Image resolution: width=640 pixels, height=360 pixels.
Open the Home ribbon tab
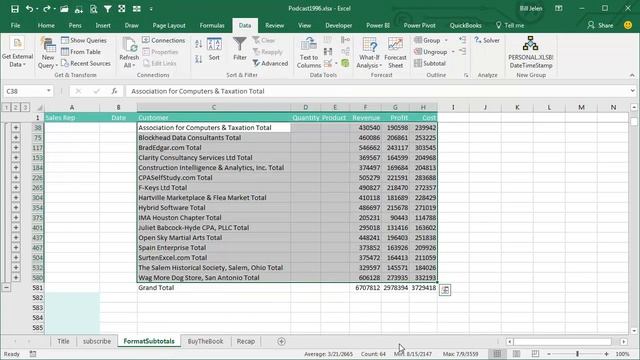(46, 25)
